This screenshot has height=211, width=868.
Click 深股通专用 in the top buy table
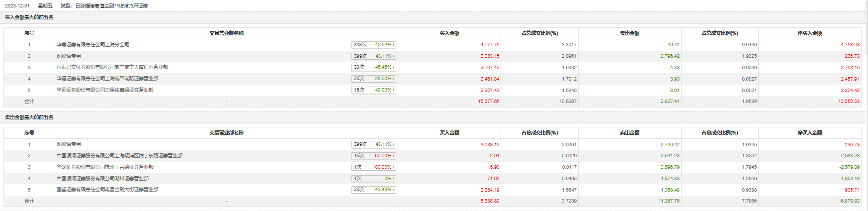69,56
